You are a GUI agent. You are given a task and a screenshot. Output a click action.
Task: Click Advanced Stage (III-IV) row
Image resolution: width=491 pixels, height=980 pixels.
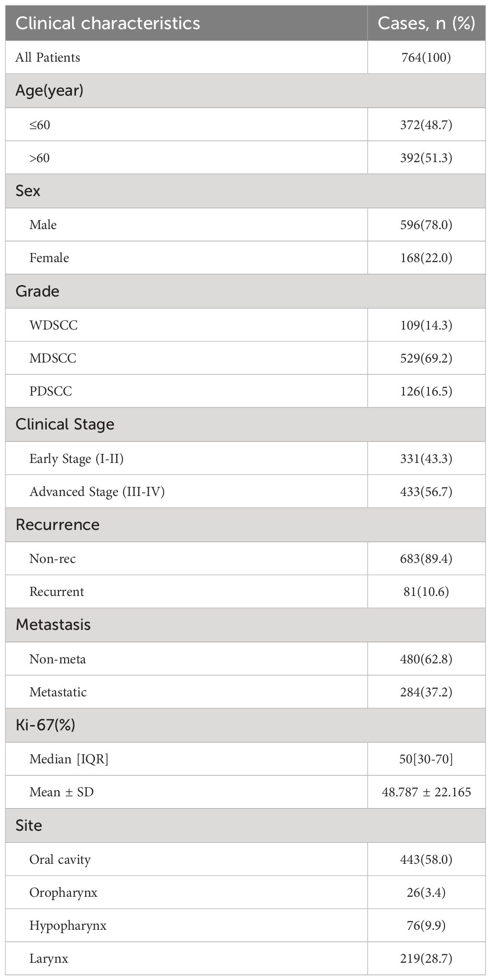coord(245,491)
